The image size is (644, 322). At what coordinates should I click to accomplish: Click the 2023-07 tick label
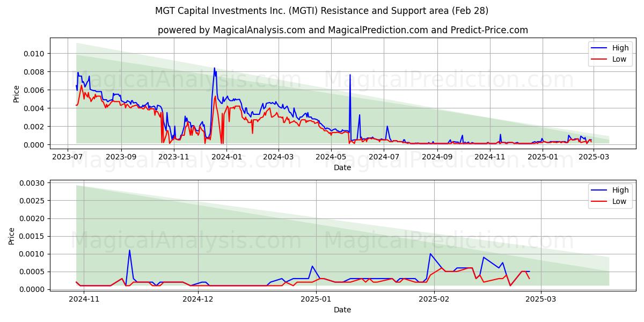pos(68,157)
